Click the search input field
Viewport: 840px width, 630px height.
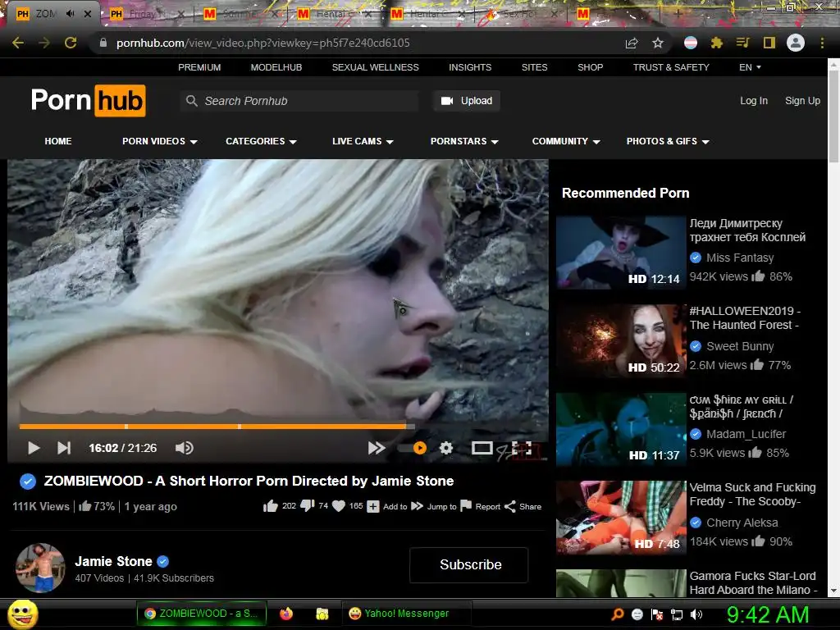click(x=299, y=101)
